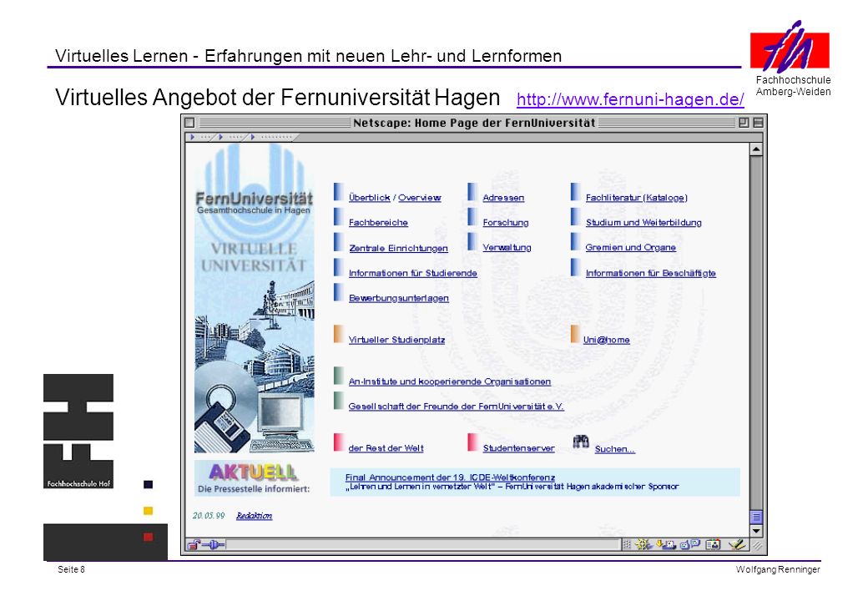Follow the Uni@home link

click(x=607, y=340)
